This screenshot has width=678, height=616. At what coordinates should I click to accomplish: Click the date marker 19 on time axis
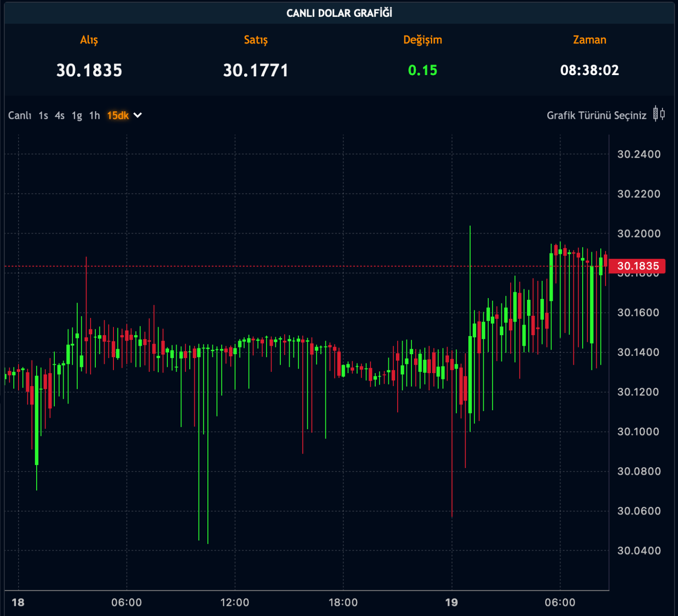pyautogui.click(x=452, y=602)
